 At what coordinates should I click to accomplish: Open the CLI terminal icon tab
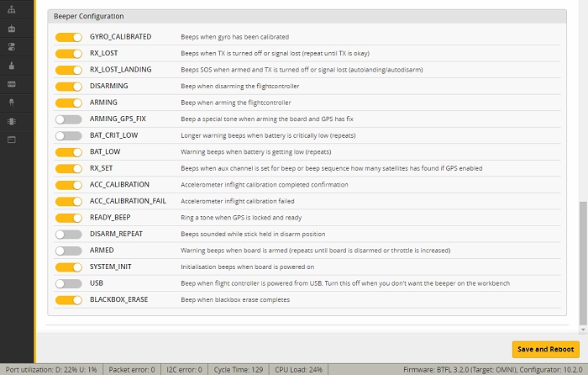coord(12,140)
